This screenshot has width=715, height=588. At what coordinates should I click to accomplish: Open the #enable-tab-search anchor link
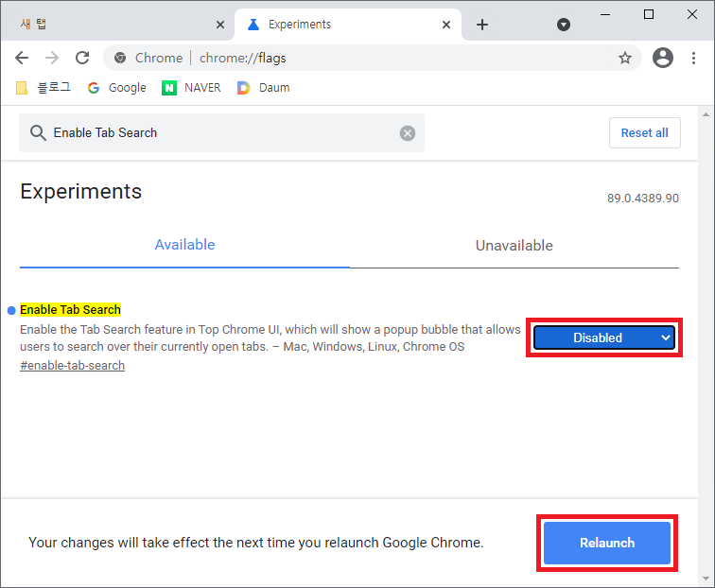pos(72,366)
